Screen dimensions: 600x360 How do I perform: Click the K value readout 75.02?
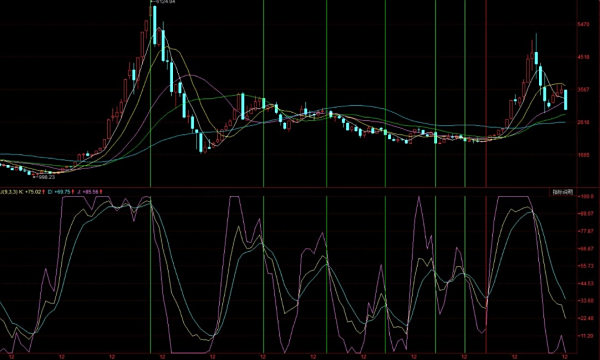click(33, 192)
